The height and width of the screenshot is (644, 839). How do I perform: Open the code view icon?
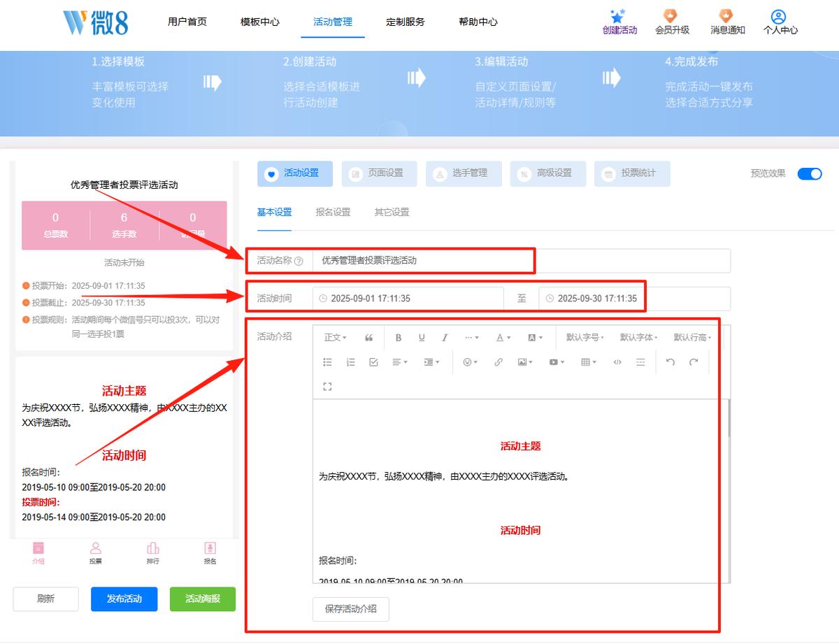coord(617,362)
